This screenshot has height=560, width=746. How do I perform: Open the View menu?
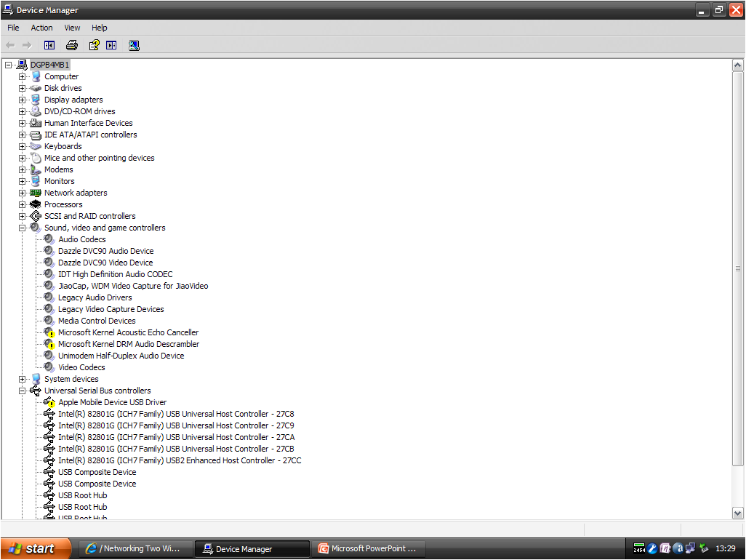click(72, 28)
